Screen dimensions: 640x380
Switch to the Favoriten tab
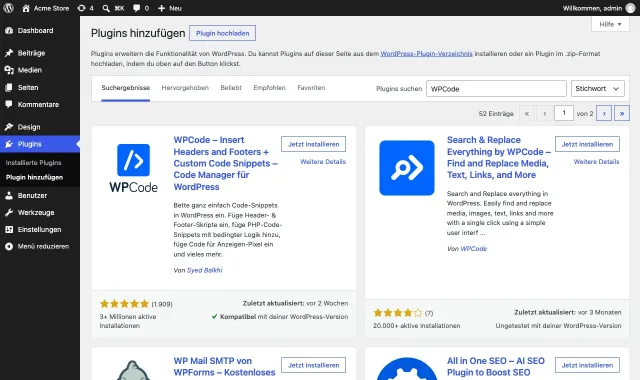311,88
